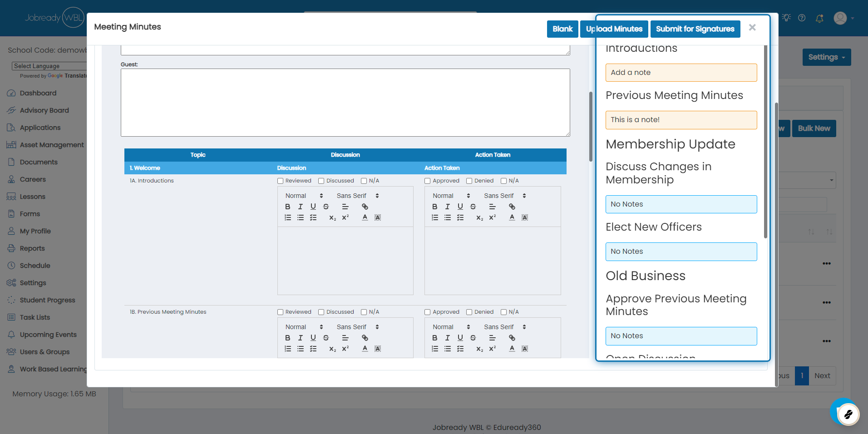The height and width of the screenshot is (434, 868).
Task: Toggle underline in 1A Introductions discussion editor
Action: pyautogui.click(x=313, y=207)
